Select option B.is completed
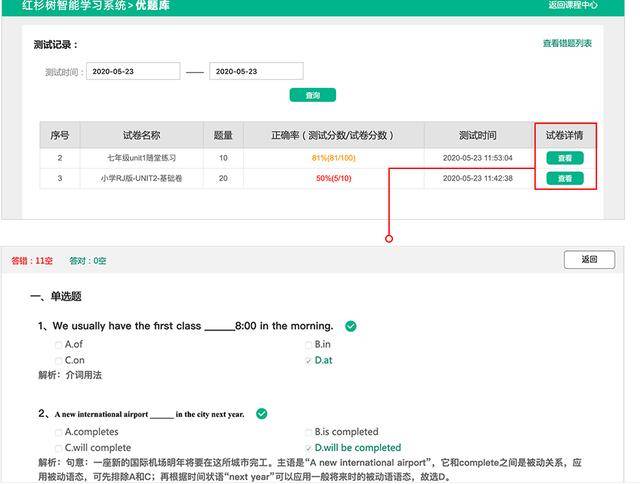 point(309,433)
